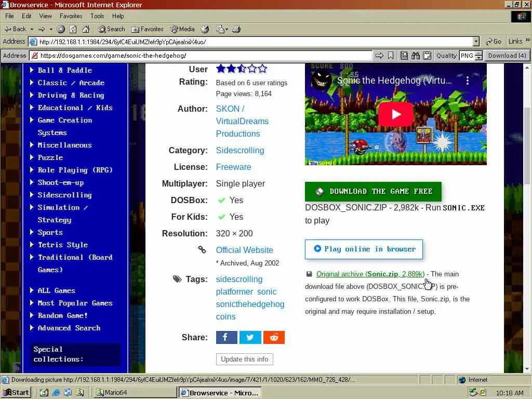Click the Browservice binoculars find icon
532x399 pixels.
coord(416,56)
